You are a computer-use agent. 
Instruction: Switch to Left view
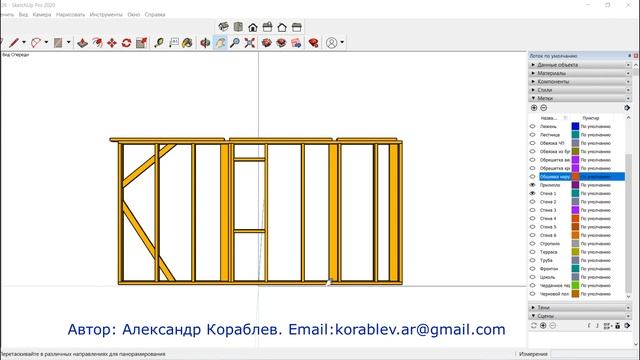297,27
